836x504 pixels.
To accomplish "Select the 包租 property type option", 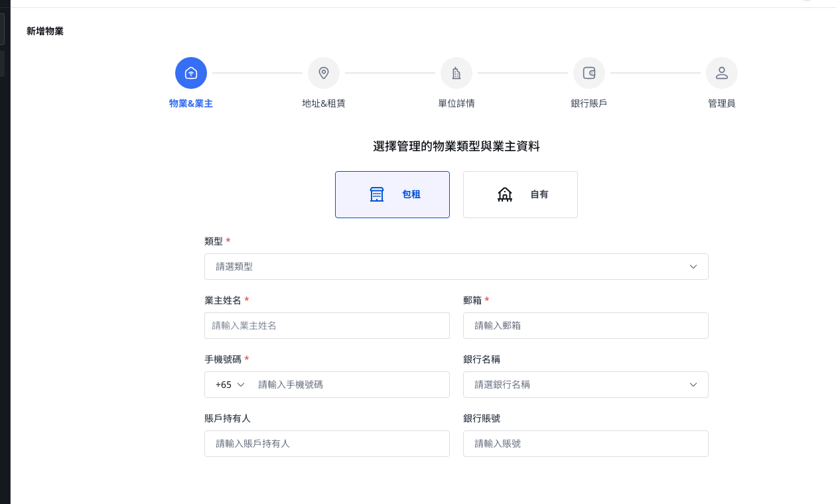I will [x=392, y=194].
